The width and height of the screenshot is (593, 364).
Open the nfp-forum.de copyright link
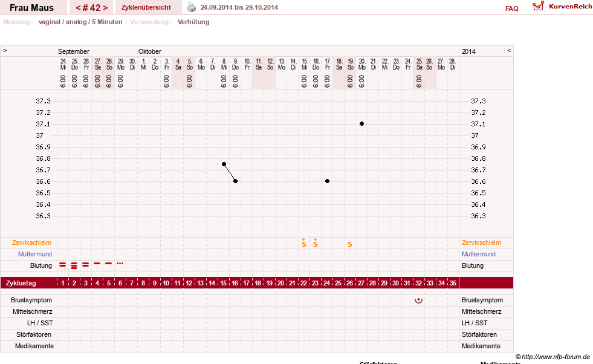(x=552, y=357)
